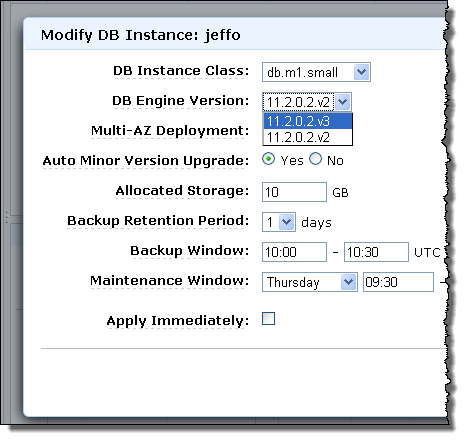Select 11.2.0.2.v3 from the engine version list
Viewport: 466px width, 441px height.
(x=308, y=121)
